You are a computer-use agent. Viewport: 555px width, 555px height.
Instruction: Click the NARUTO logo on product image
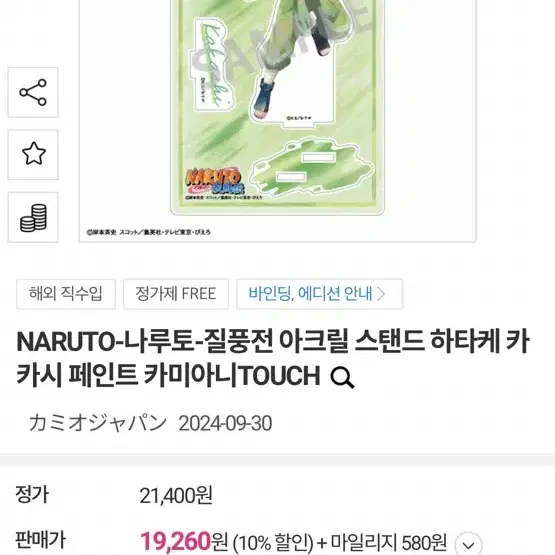(215, 182)
